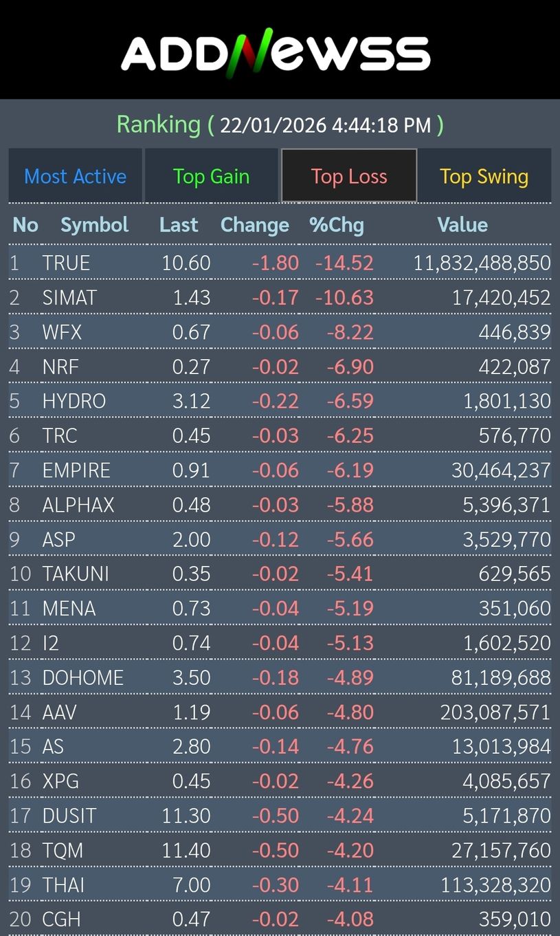Click the Value column header
The width and height of the screenshot is (560, 936).
click(x=462, y=225)
